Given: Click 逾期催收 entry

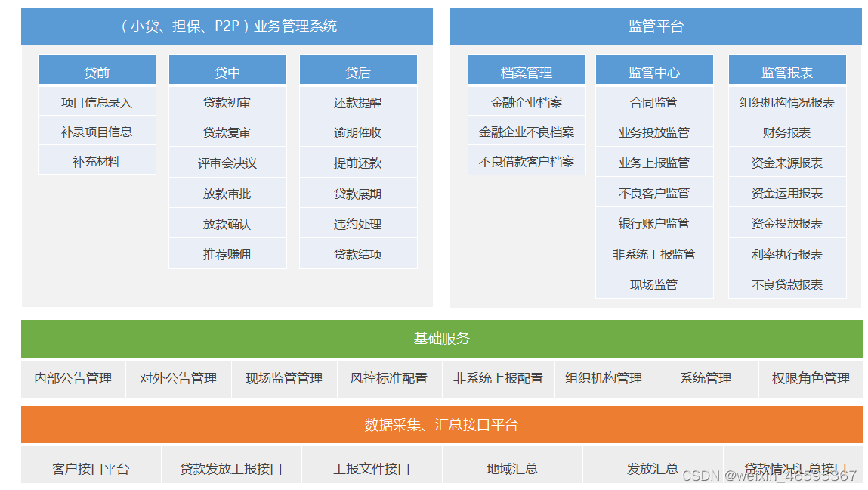Looking at the screenshot, I should (x=358, y=132).
